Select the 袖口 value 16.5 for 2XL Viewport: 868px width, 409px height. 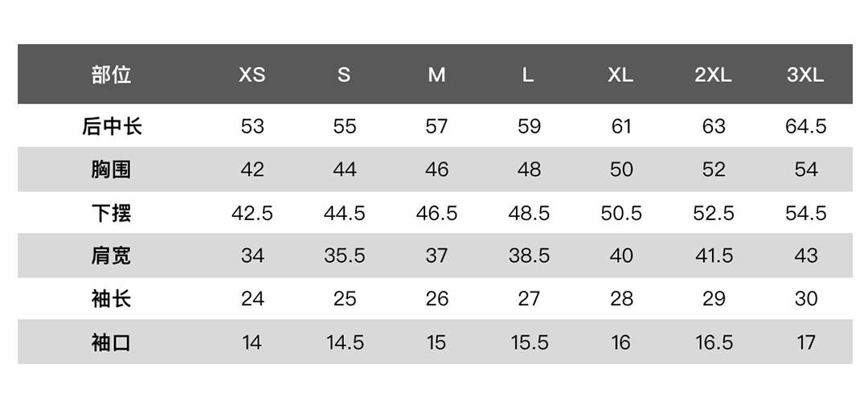point(714,342)
